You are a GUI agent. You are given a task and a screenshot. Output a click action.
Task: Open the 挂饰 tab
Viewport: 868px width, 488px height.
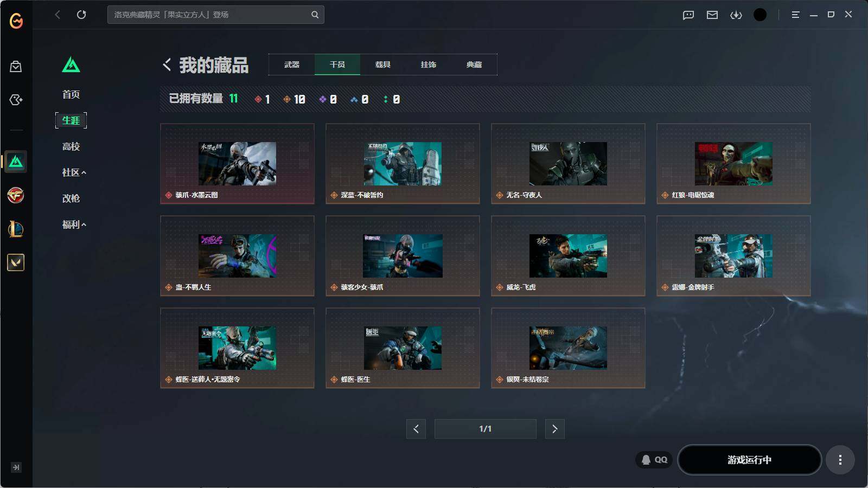pyautogui.click(x=429, y=65)
